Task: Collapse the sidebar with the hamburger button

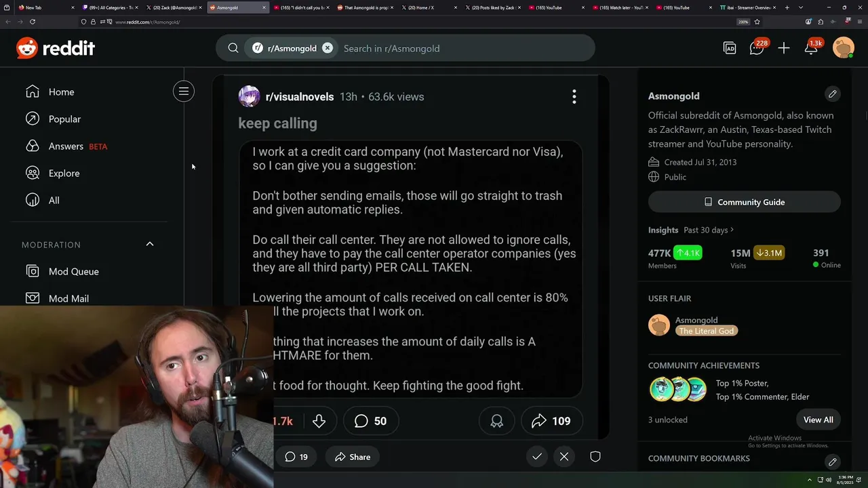Action: [184, 91]
